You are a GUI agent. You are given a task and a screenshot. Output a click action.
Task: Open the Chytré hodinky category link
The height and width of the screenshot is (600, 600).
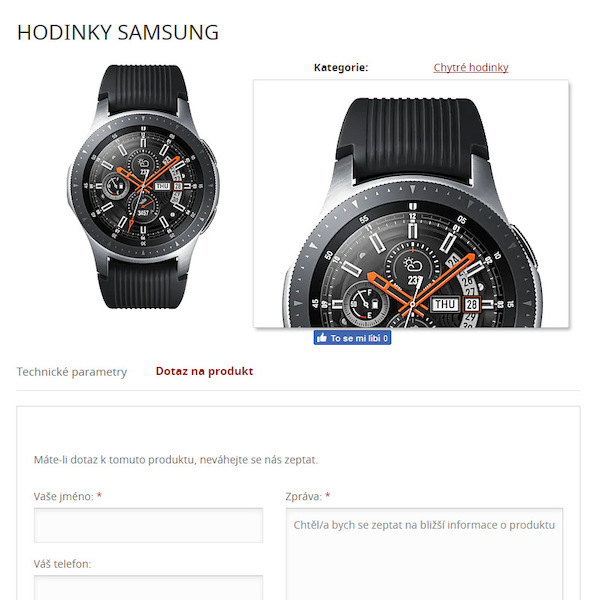[x=471, y=68]
